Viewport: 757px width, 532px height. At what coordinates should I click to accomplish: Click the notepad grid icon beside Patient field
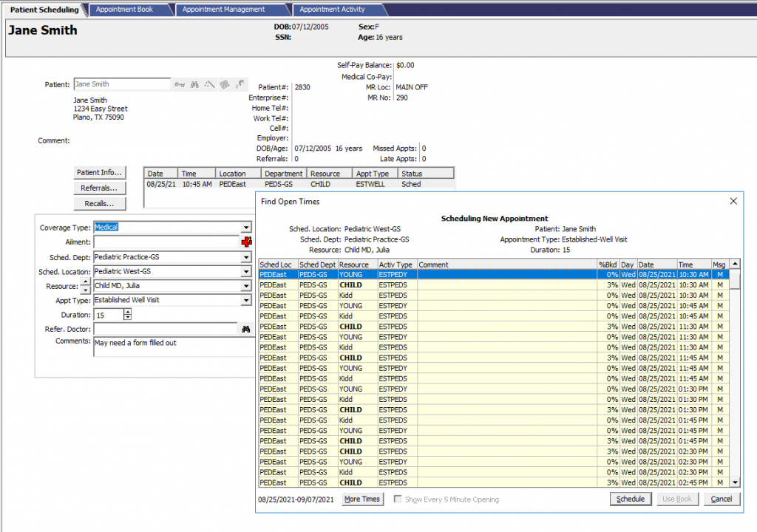225,84
